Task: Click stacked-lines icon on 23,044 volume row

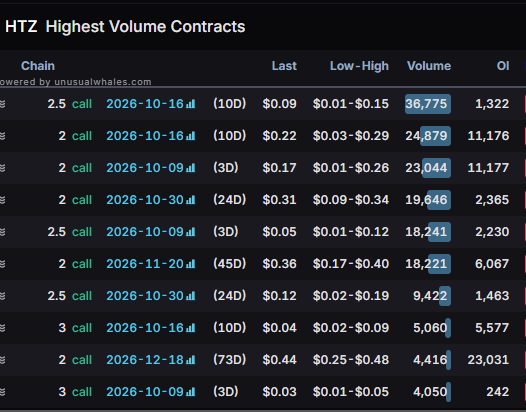Action: pyautogui.click(x=2, y=168)
